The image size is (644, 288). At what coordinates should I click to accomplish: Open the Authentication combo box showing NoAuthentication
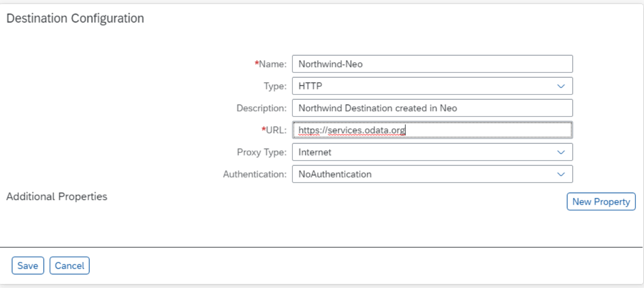pyautogui.click(x=422, y=174)
